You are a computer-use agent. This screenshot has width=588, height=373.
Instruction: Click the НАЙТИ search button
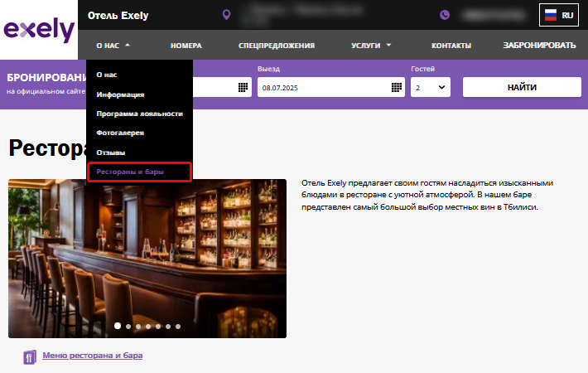click(522, 87)
